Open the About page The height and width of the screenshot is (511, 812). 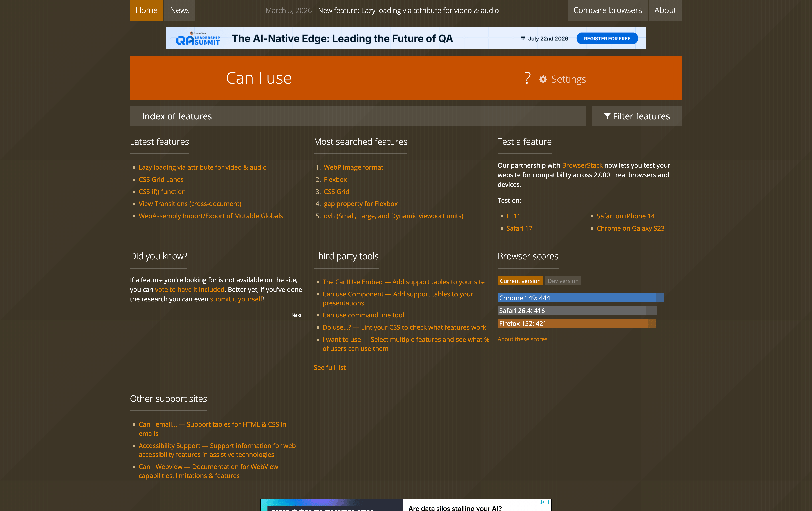[x=665, y=10]
